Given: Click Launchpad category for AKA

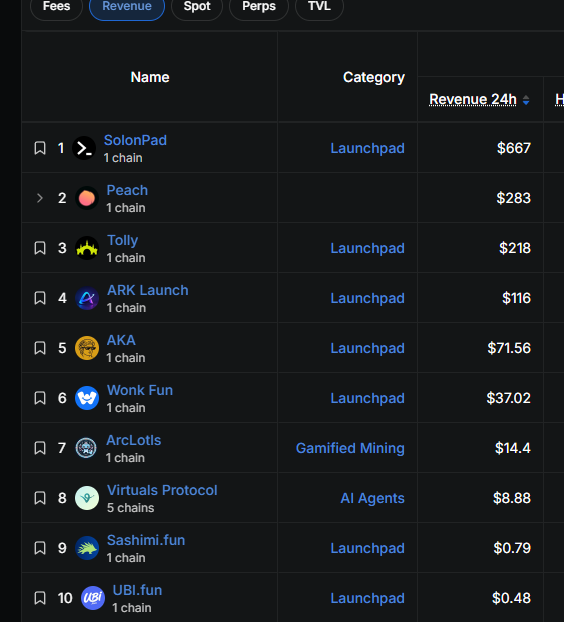Looking at the screenshot, I should click(367, 348).
